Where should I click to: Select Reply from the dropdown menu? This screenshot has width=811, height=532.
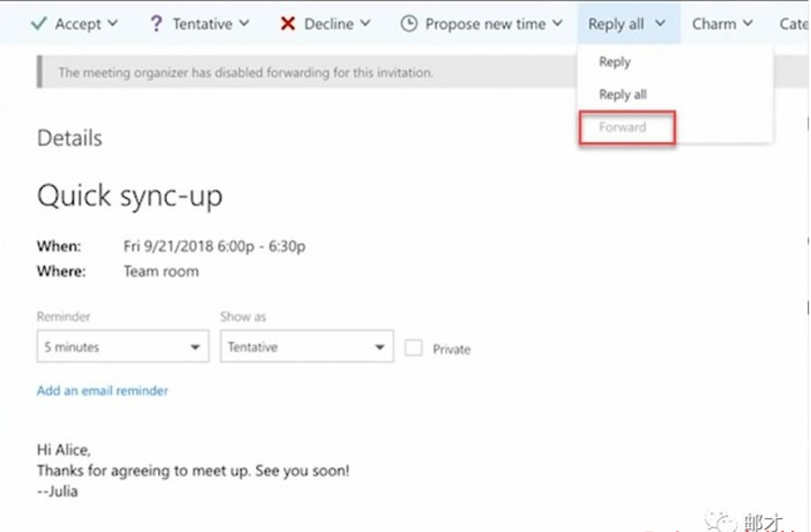pos(615,62)
